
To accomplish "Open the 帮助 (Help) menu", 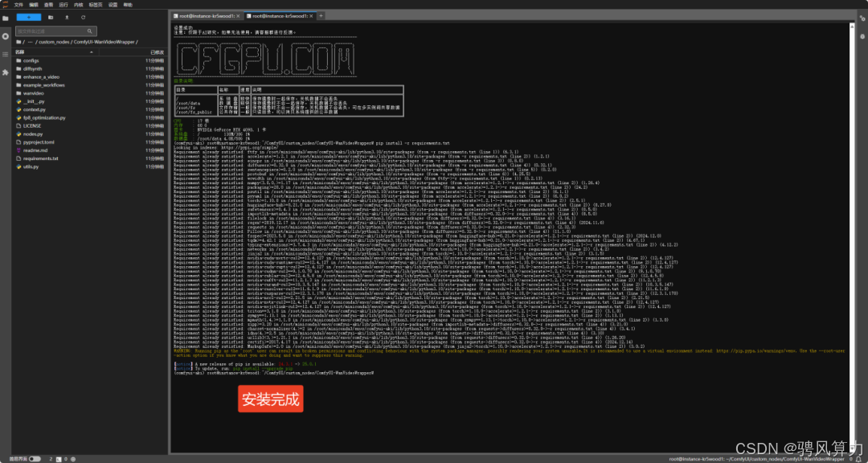I will (x=129, y=5).
